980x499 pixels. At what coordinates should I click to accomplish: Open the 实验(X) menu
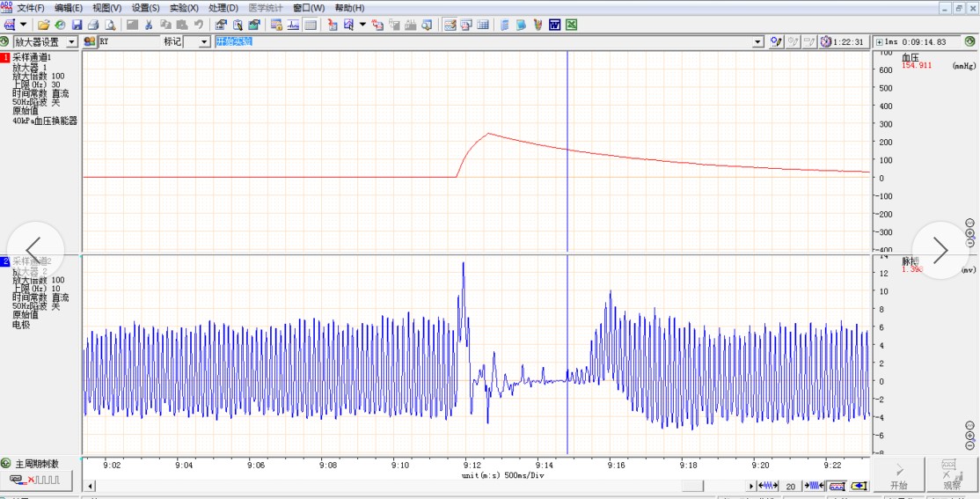[184, 8]
